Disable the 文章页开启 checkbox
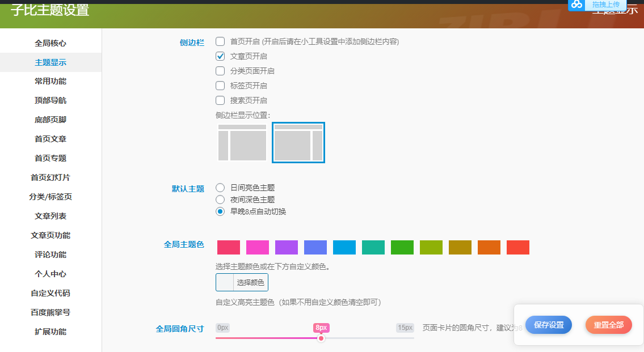Screen dimensions: 644x352 (220, 56)
